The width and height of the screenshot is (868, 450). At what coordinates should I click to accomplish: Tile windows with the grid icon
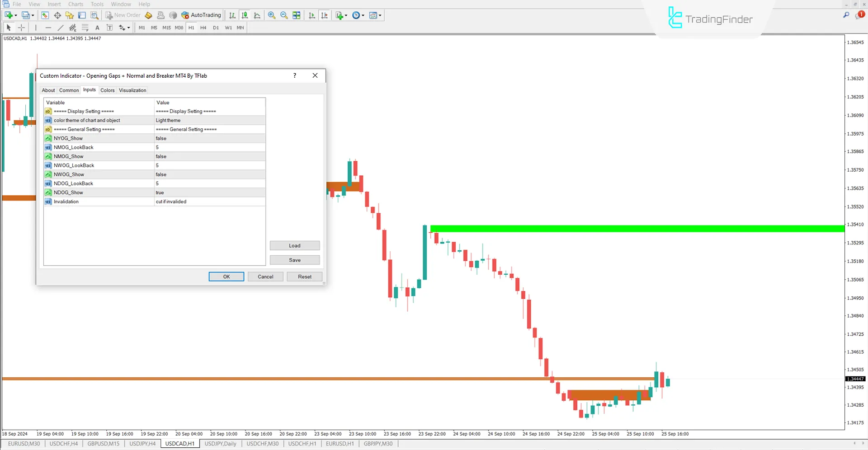pyautogui.click(x=297, y=15)
